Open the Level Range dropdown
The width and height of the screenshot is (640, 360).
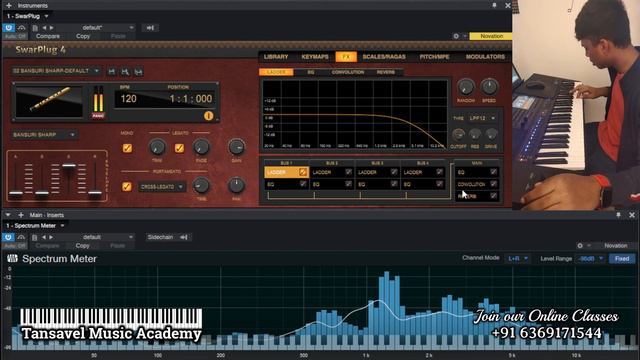click(590, 258)
